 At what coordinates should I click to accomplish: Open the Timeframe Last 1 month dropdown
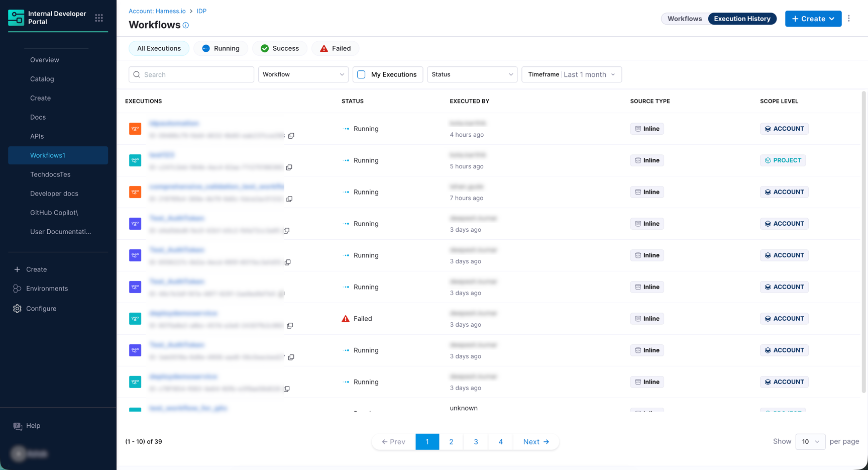click(571, 74)
